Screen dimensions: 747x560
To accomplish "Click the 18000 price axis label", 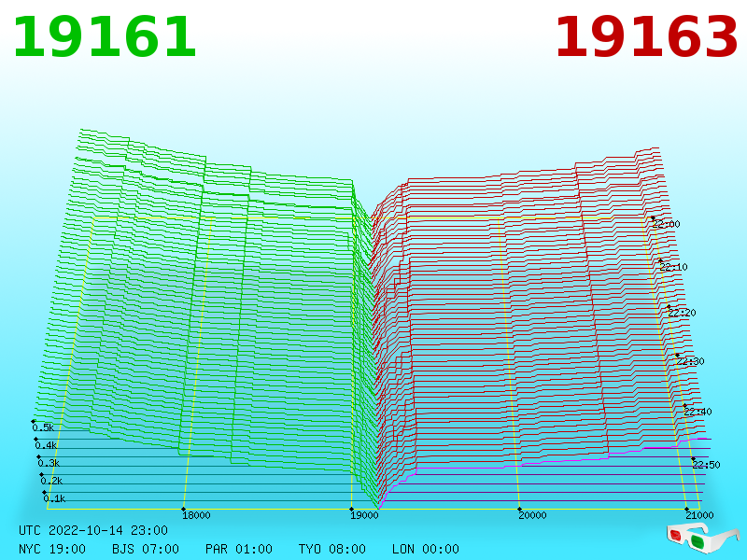I will pos(196,515).
